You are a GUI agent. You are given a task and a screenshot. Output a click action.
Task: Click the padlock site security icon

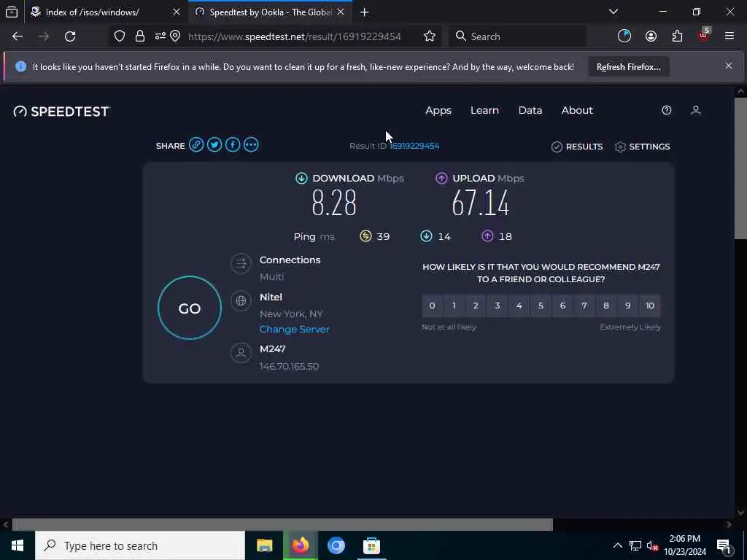[139, 36]
